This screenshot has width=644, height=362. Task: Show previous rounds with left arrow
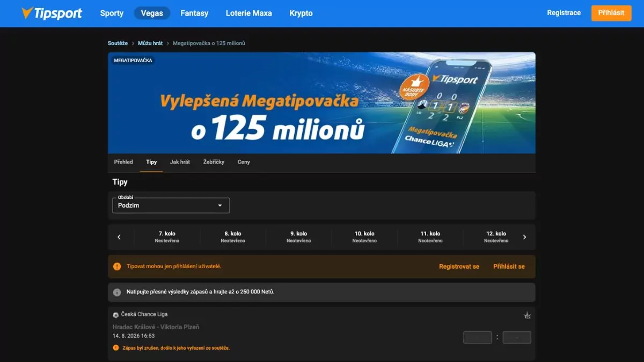[x=119, y=237]
